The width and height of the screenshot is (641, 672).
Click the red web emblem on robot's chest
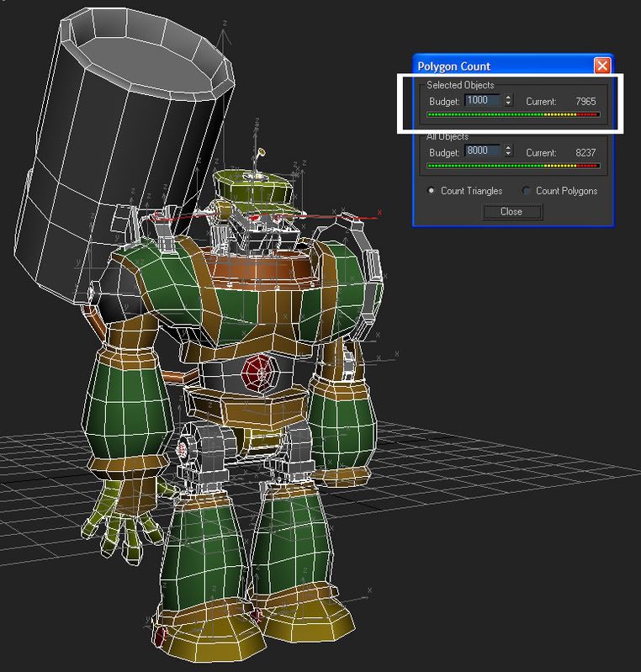[x=259, y=368]
